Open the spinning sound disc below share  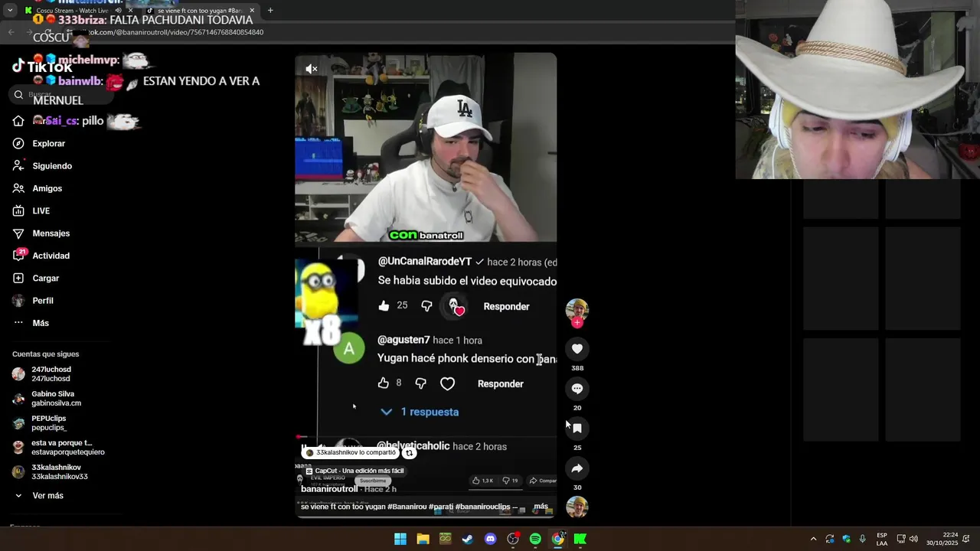tap(577, 507)
